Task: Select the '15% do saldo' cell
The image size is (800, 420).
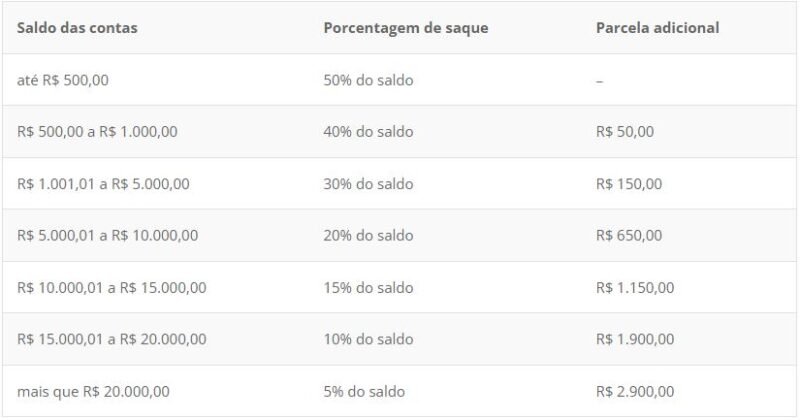Action: 368,288
